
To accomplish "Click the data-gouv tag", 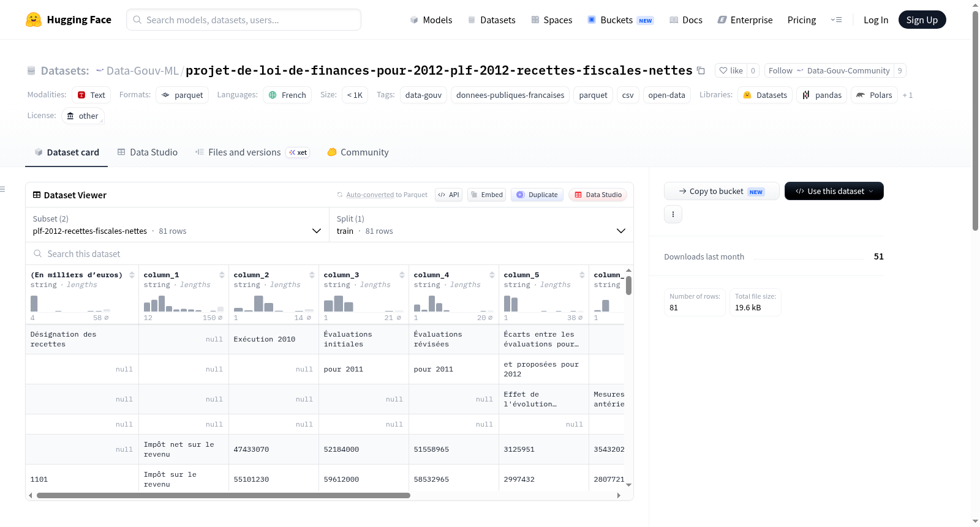I will [x=423, y=95].
